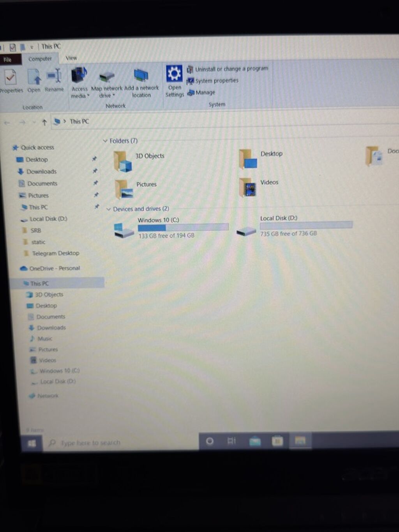This screenshot has width=399, height=532.
Task: Open Telegram Desktop folder in Quick access
Action: (55, 253)
